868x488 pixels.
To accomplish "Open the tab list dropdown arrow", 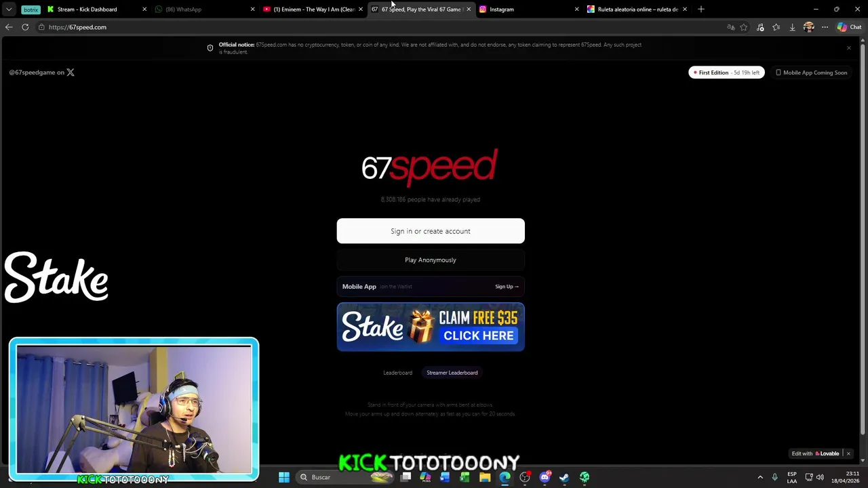I will tap(9, 9).
